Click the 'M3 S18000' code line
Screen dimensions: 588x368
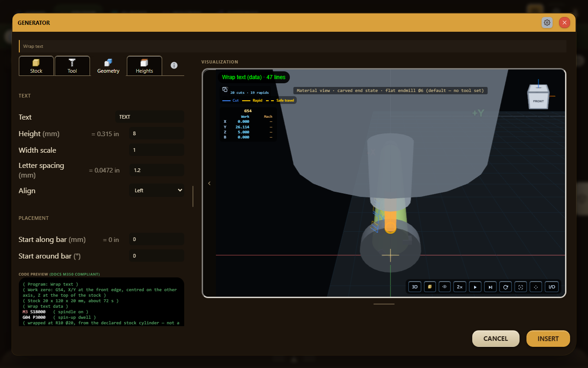pyautogui.click(x=34, y=311)
